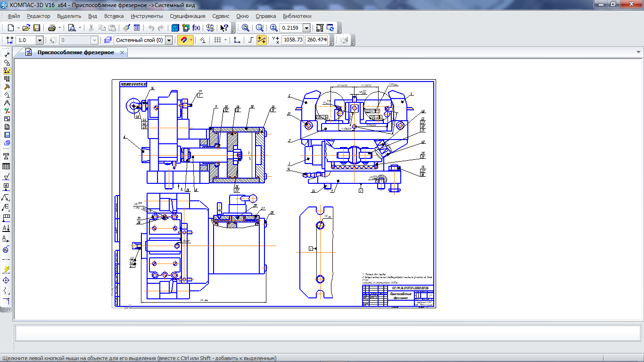Activate the What's This help pointer

(x=224, y=28)
